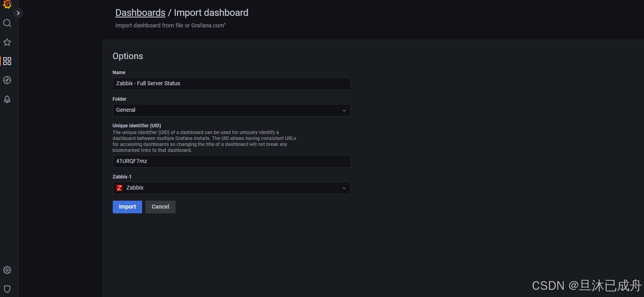
Task: Open the Grafana home logo
Action: (x=7, y=4)
